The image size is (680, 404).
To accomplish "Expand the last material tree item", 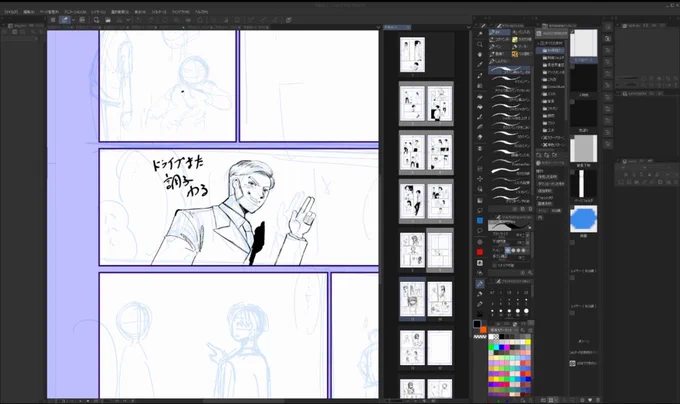I will click(x=542, y=145).
